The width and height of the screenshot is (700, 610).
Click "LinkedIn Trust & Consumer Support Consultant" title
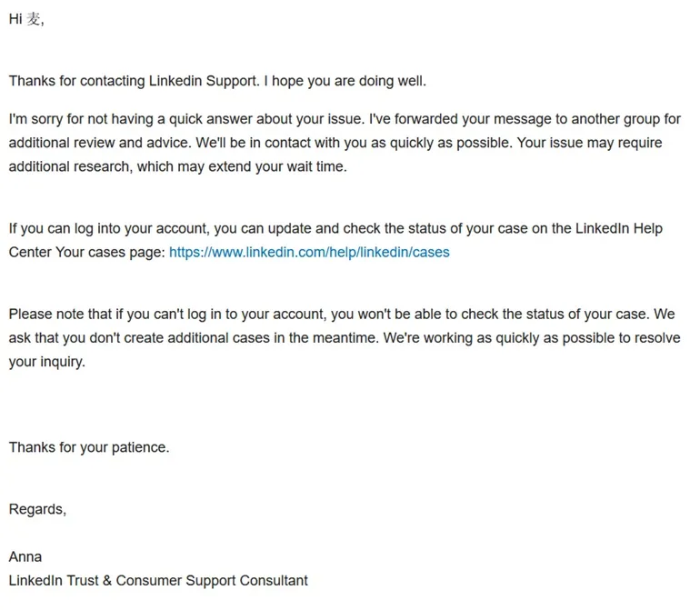pos(158,581)
